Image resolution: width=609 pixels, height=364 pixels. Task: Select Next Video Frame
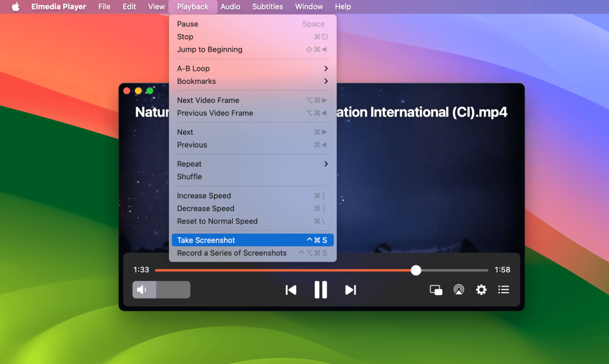pyautogui.click(x=252, y=101)
